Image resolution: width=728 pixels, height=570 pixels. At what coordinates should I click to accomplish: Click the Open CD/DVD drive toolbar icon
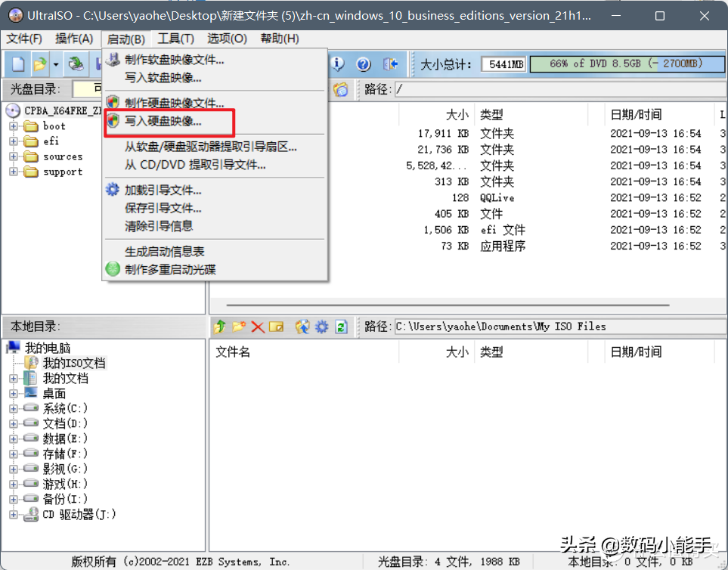tap(76, 64)
